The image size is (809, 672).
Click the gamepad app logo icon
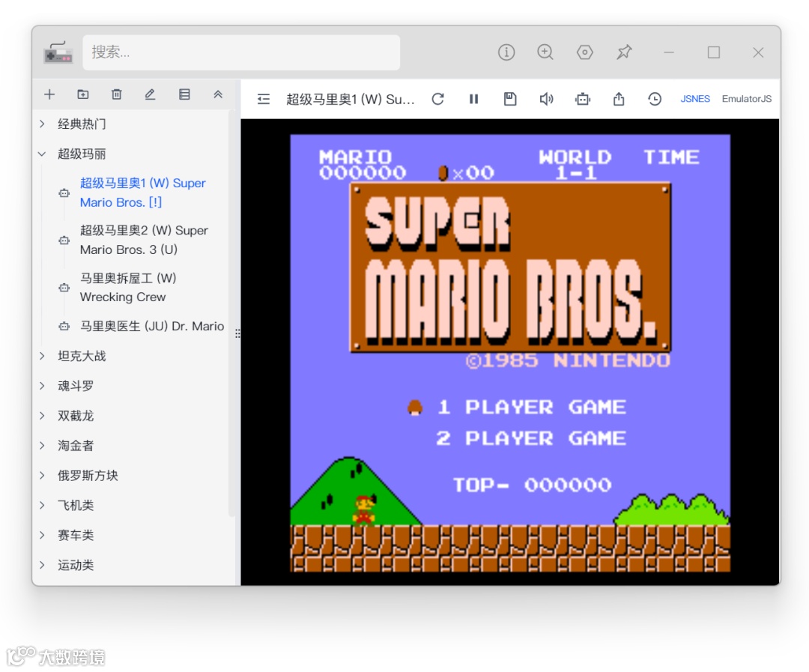[x=58, y=52]
